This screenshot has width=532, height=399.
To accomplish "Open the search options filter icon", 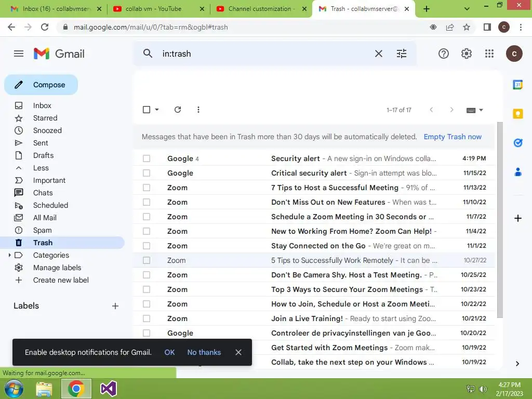I will 402,54.
